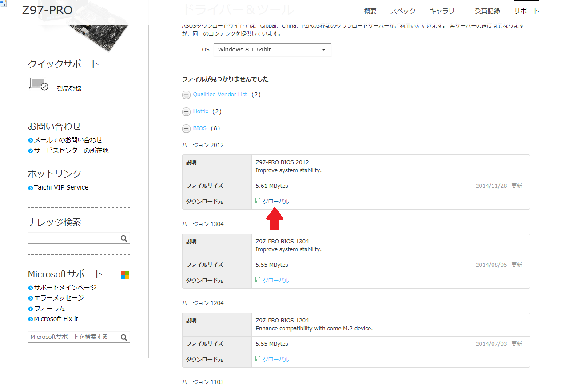Click the Windows 8.1 64bit OS selector
The width and height of the screenshot is (573, 392).
pos(272,50)
